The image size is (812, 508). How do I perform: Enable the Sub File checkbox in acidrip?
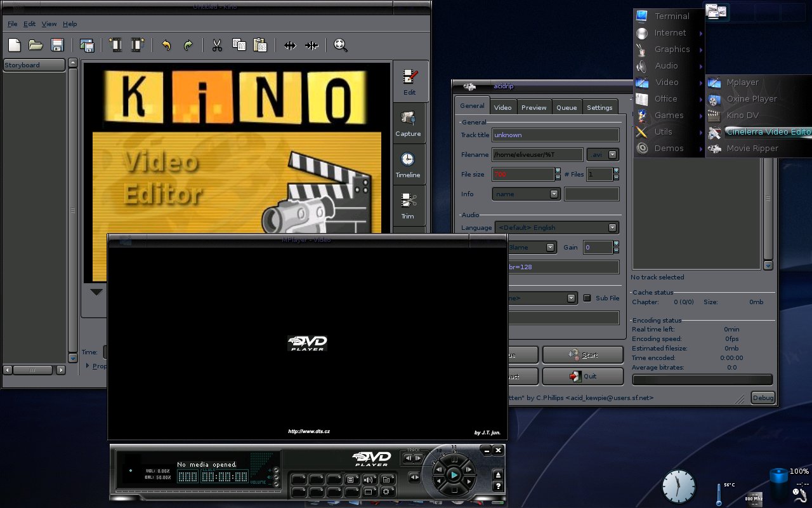587,298
